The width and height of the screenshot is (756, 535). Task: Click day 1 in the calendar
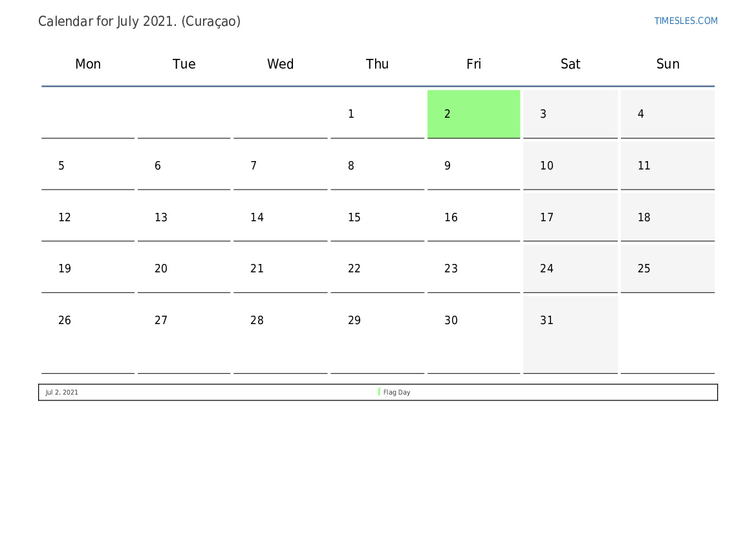[377, 114]
